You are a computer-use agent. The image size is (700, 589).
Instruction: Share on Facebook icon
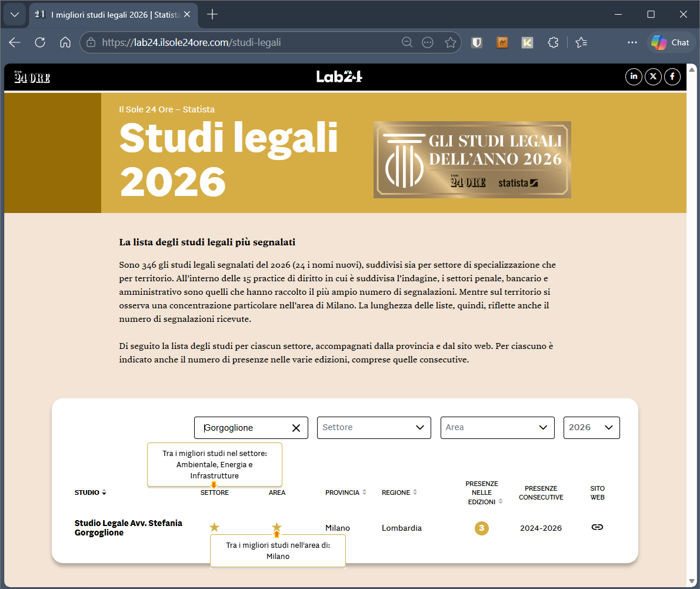tap(672, 77)
